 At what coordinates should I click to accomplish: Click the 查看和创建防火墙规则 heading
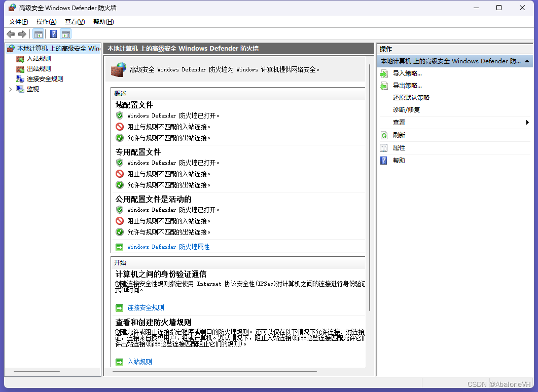click(153, 323)
